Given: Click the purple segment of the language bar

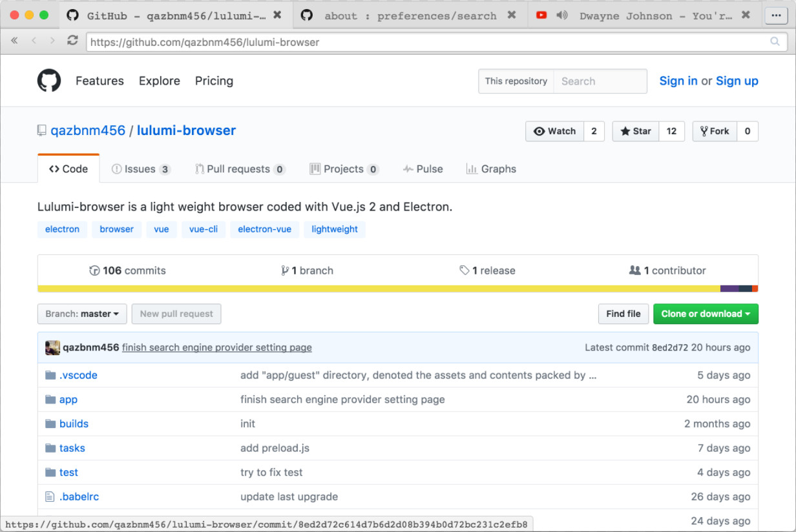Looking at the screenshot, I should tap(729, 289).
